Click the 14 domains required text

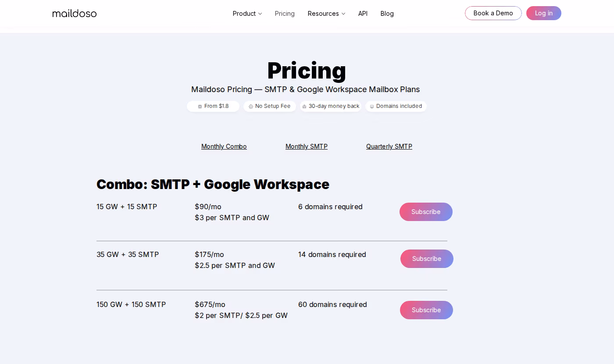[332, 254]
